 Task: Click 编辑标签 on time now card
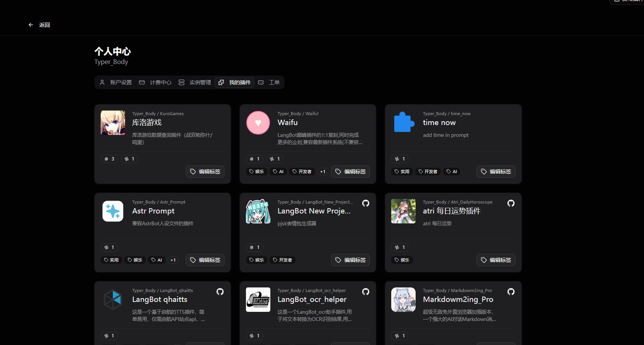496,172
